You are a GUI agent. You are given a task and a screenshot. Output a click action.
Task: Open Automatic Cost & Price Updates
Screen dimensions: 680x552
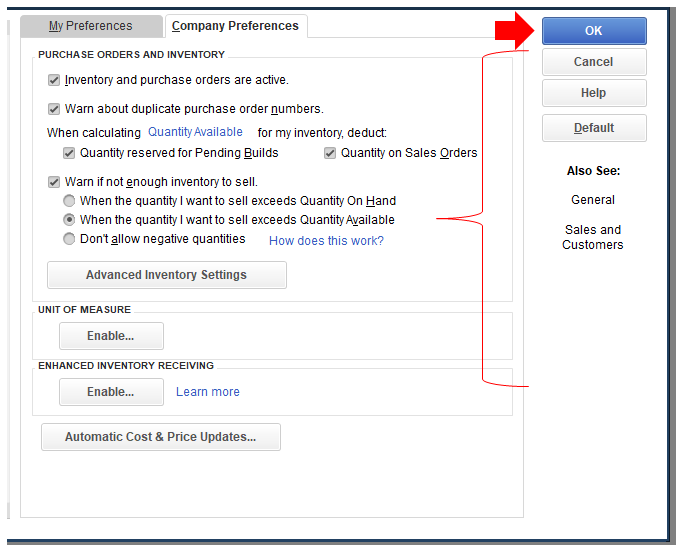pyautogui.click(x=160, y=437)
